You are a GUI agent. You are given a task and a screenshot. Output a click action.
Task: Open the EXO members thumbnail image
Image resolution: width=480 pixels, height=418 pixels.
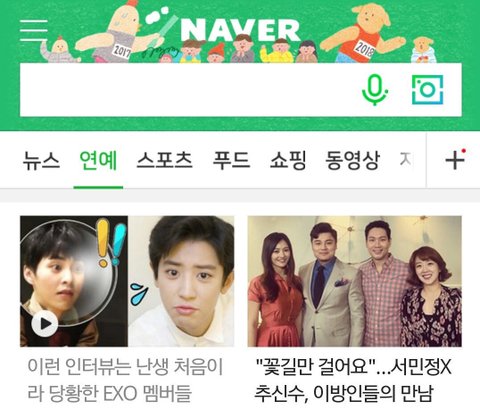click(127, 281)
